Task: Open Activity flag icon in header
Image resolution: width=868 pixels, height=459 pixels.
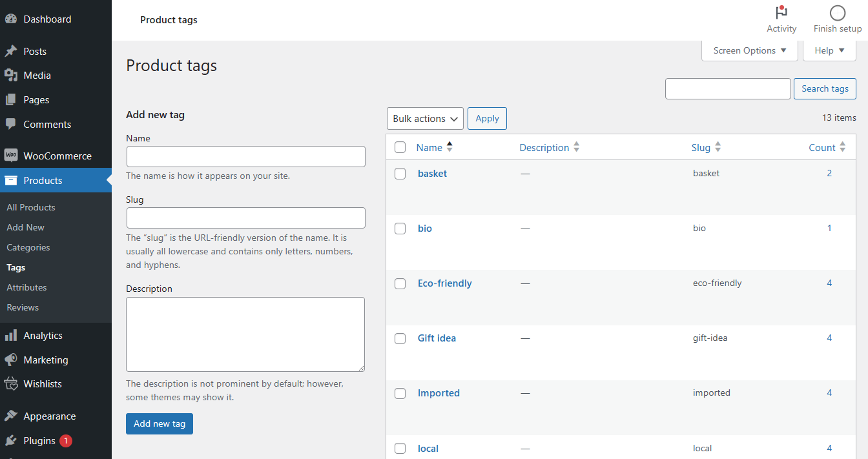Action: (x=781, y=12)
